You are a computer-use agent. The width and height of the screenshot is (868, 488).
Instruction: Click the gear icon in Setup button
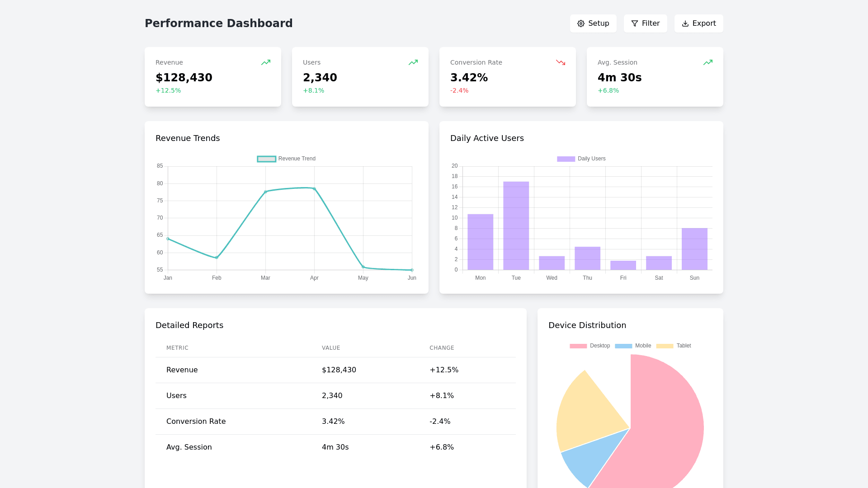pyautogui.click(x=581, y=23)
